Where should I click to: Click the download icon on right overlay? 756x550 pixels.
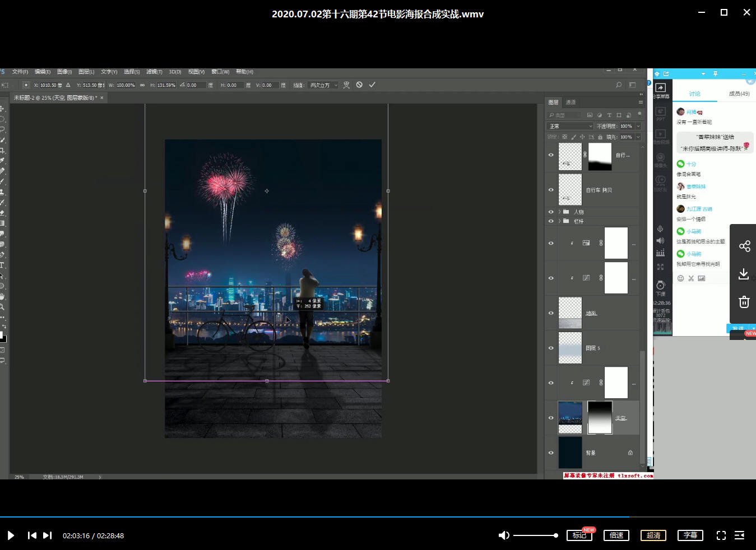(744, 274)
